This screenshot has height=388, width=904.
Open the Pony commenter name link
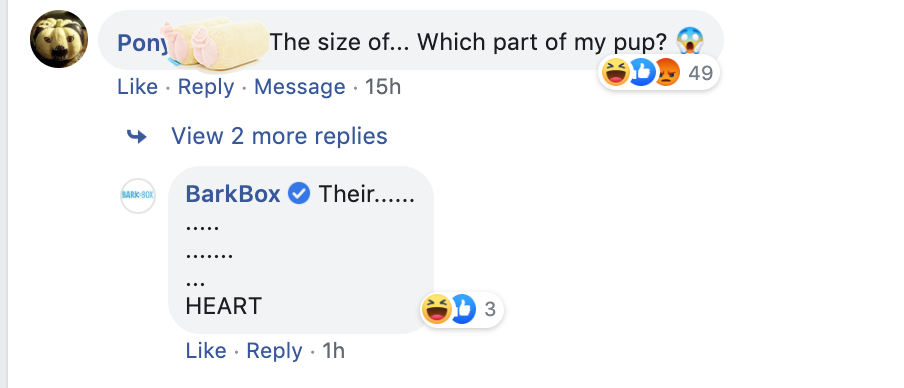[x=142, y=43]
